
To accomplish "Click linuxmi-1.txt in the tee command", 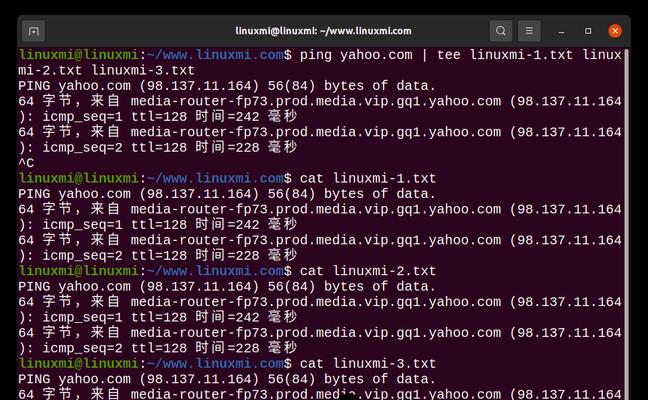I will pos(522,55).
